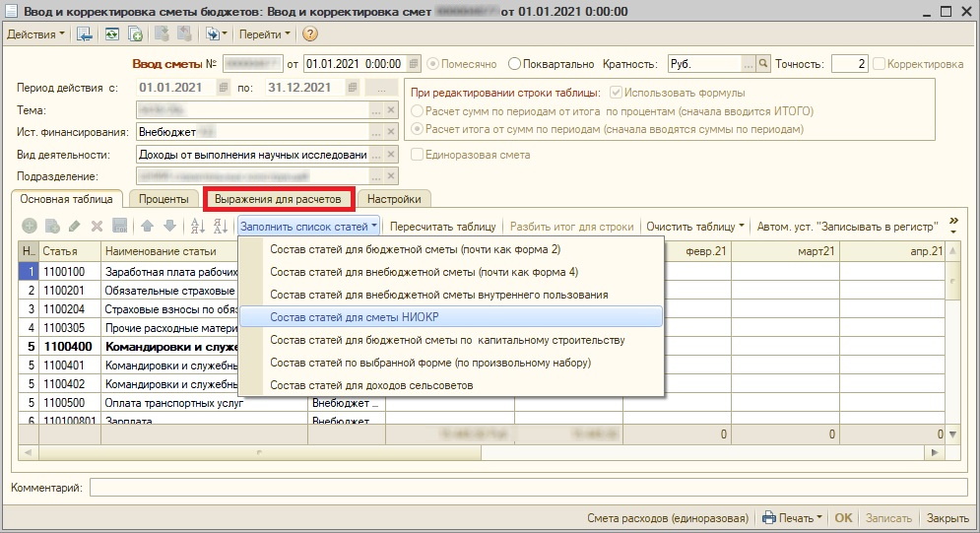Viewport: 980px width, 533px height.
Task: Switch to the Выражения для расчетов tab
Action: tap(278, 199)
